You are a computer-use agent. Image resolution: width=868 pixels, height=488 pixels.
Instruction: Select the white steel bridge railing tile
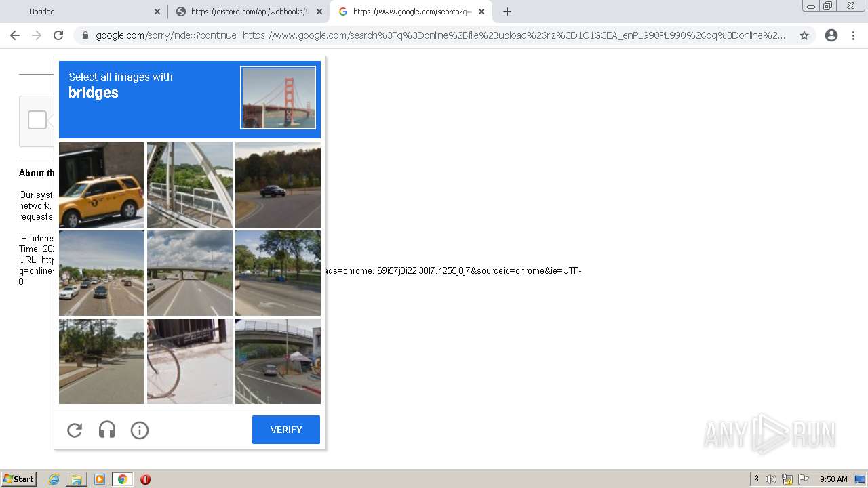[x=190, y=185]
